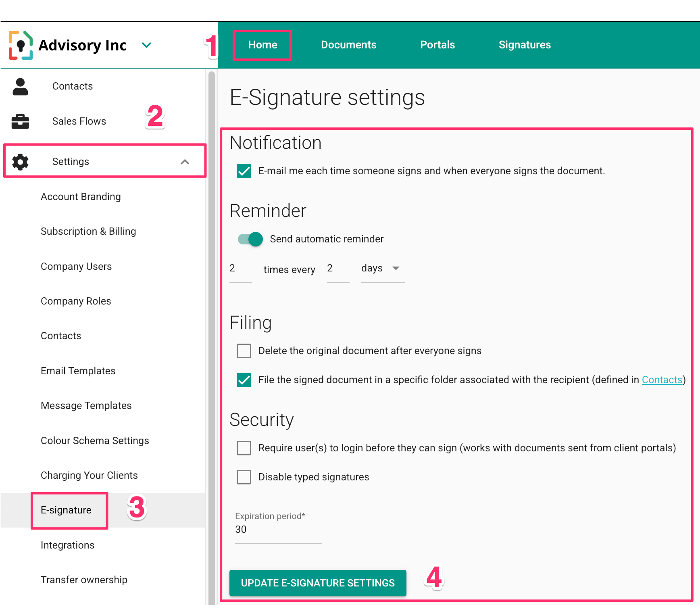Collapse the Settings section chevron
The width and height of the screenshot is (700, 605).
pos(185,162)
